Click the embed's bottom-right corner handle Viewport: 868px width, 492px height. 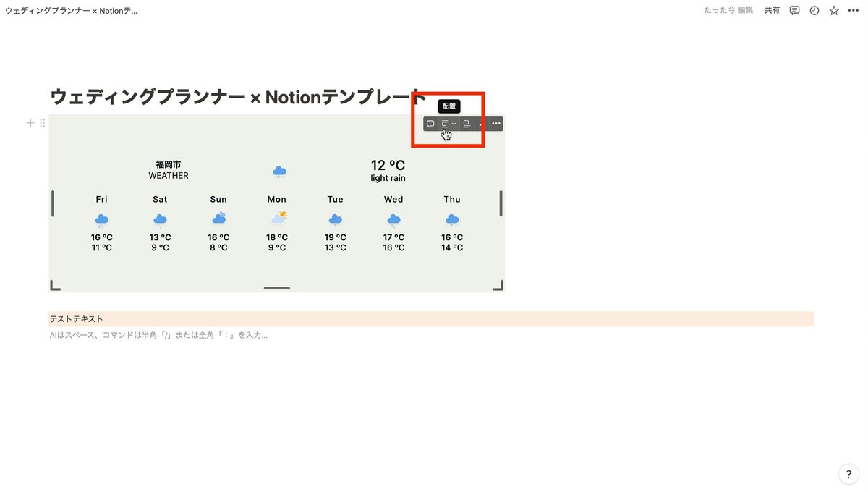498,286
